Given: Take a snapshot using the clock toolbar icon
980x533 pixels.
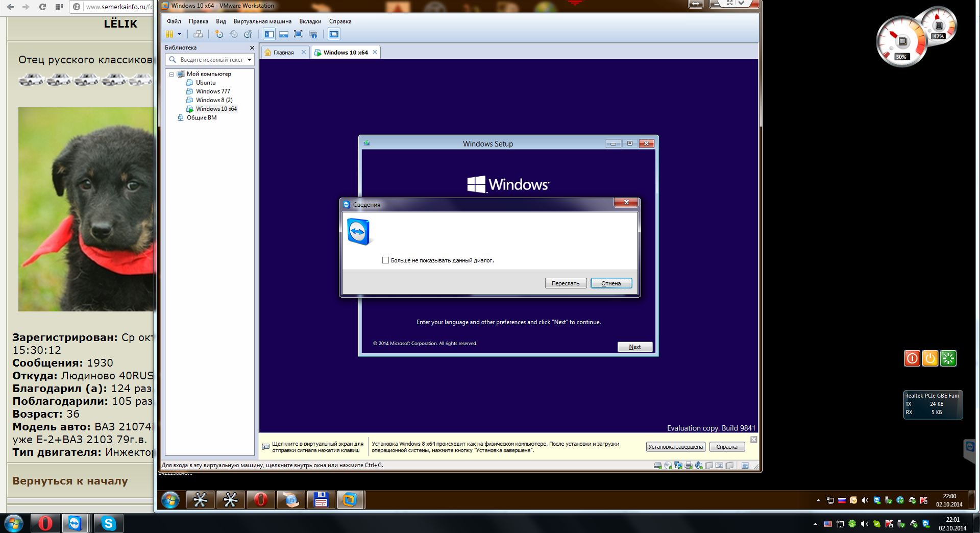Looking at the screenshot, I should pos(219,34).
